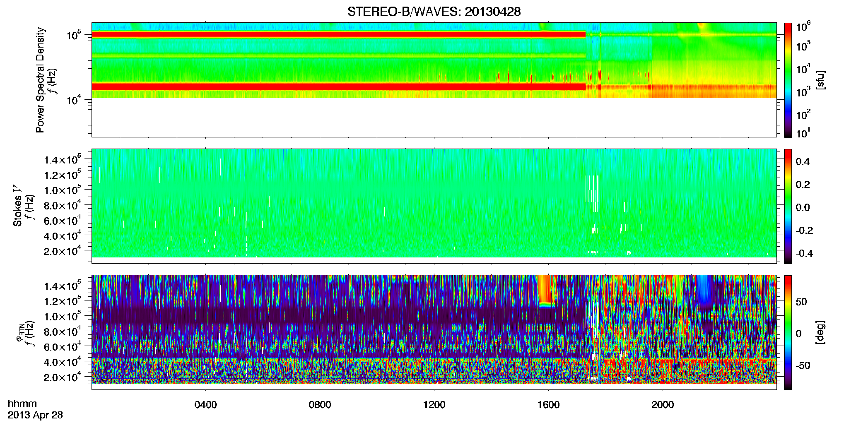
Task: Click the upper red band in power spectrum
Action: pyautogui.click(x=338, y=35)
